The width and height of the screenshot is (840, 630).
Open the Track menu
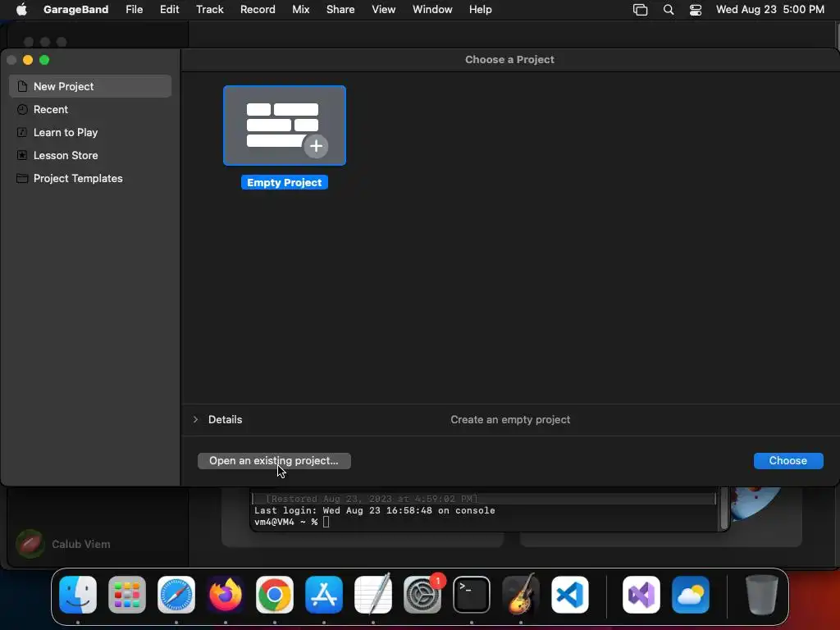209,10
